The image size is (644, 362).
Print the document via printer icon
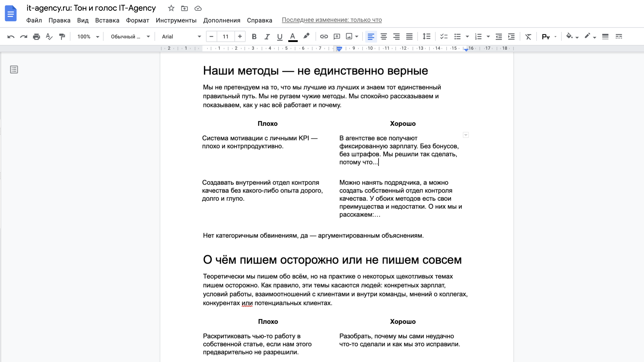coord(36,37)
